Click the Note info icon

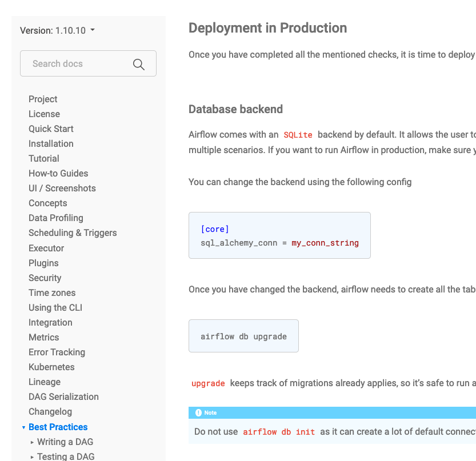click(x=198, y=412)
